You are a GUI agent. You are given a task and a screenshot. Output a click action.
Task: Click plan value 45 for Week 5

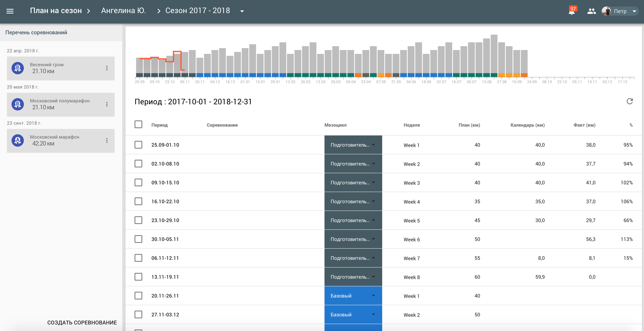477,220
